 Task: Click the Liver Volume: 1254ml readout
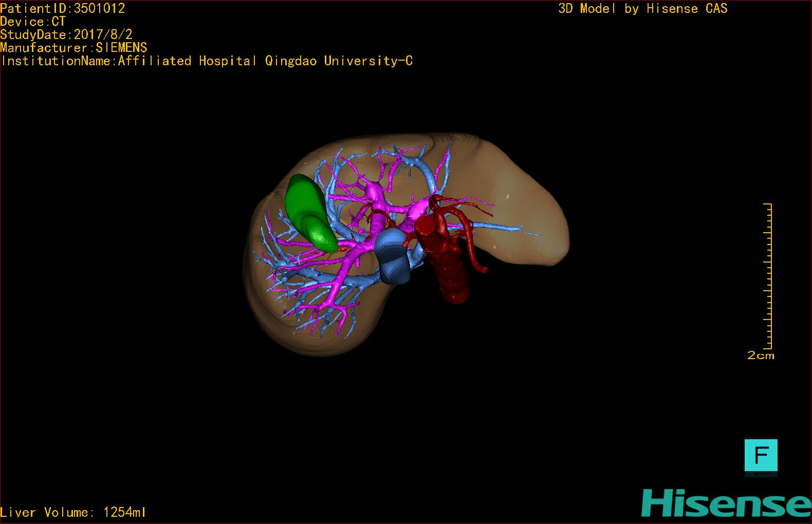pyautogui.click(x=73, y=512)
